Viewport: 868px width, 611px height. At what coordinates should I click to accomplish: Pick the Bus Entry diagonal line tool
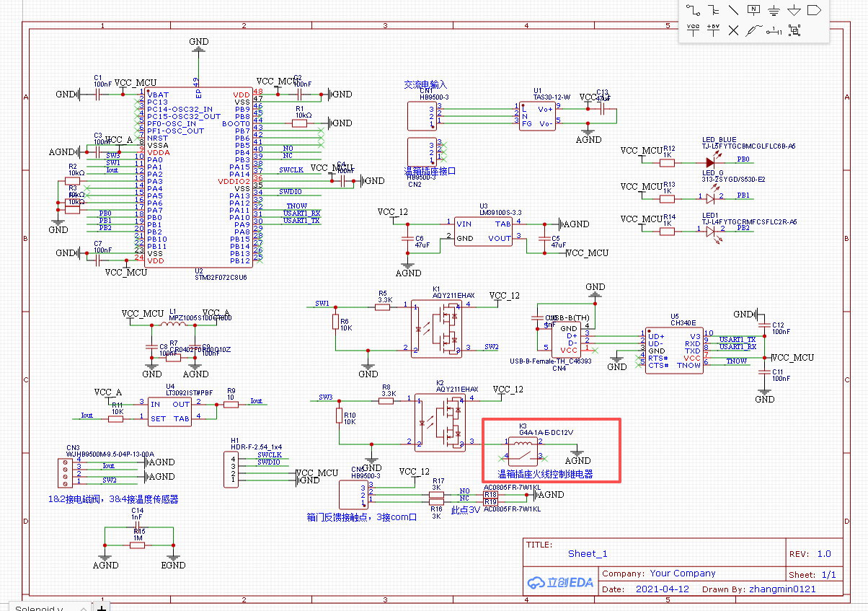coord(733,10)
